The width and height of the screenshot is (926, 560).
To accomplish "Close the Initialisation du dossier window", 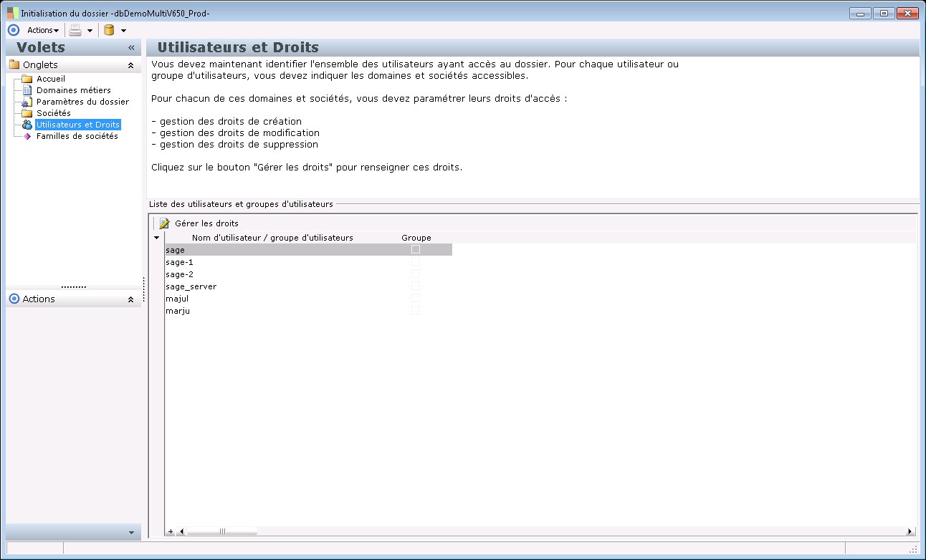I will click(x=907, y=13).
